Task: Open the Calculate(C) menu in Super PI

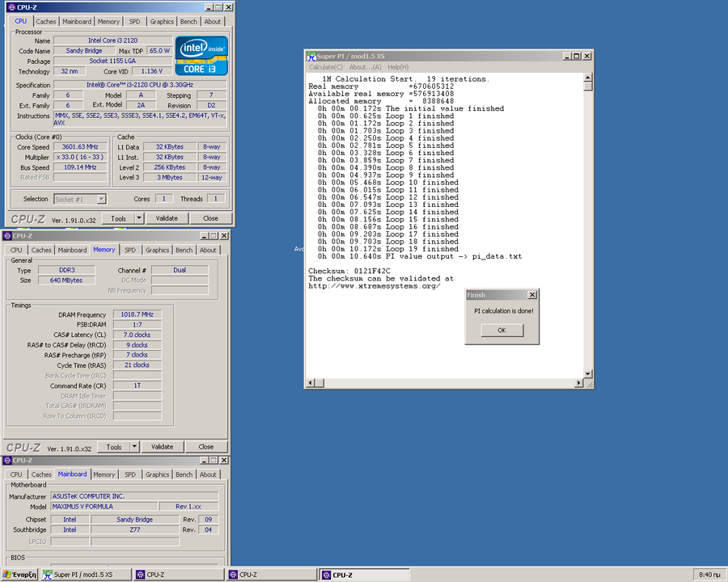Action: (325, 67)
